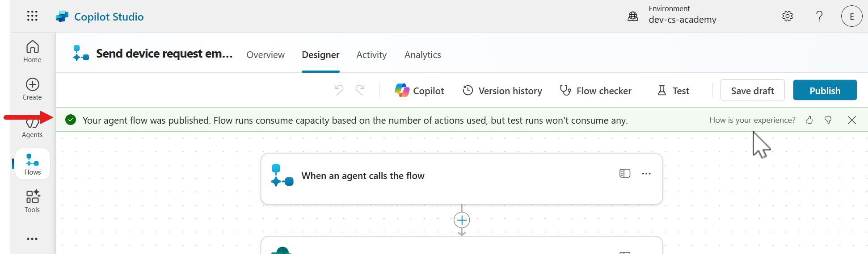Add a step with plus connector
868x254 pixels.
point(462,220)
